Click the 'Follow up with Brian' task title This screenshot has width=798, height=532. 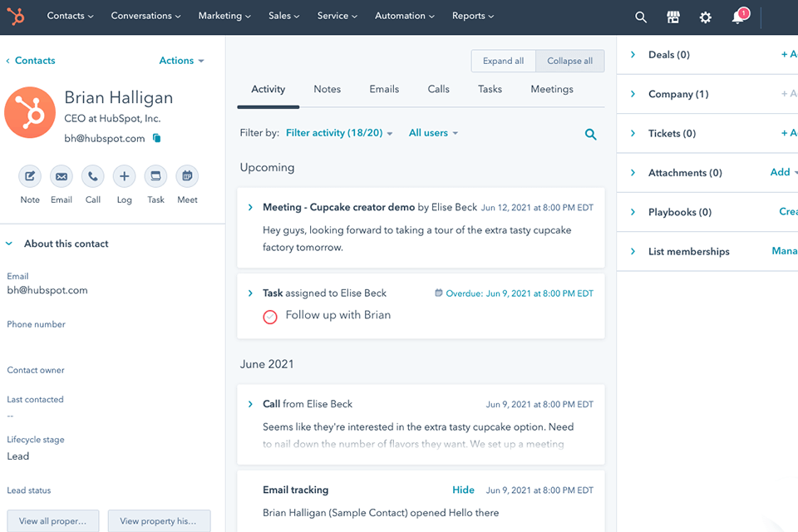pyautogui.click(x=338, y=315)
